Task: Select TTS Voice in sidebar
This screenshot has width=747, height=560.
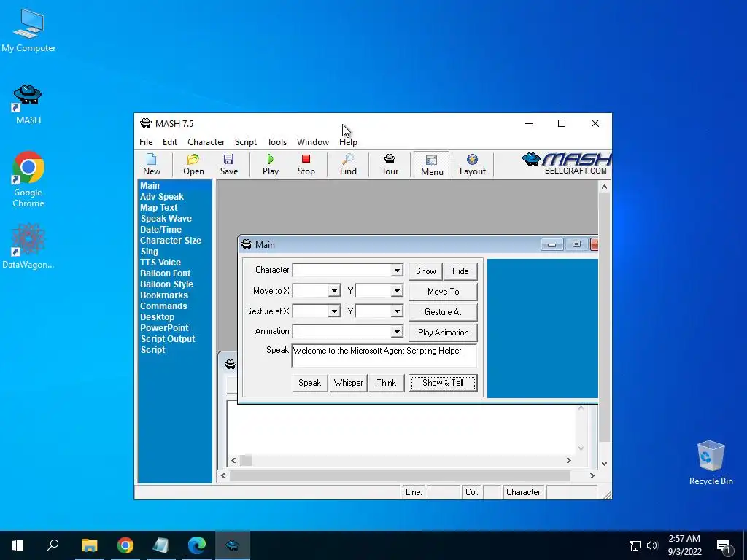Action: 160,262
